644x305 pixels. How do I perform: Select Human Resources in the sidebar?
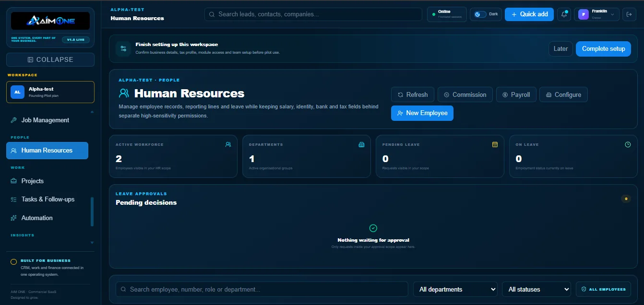click(x=47, y=151)
